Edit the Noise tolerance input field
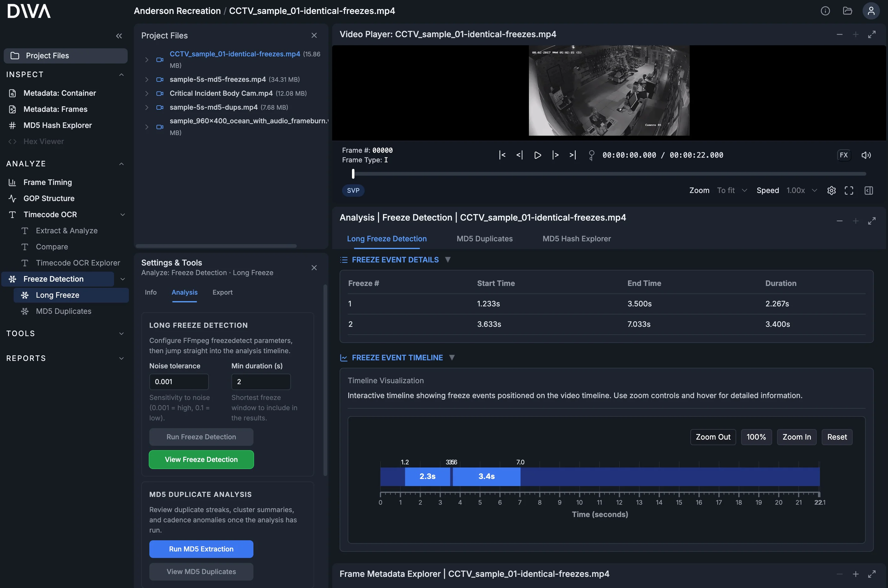Screen dimensions: 888x588 pos(179,381)
